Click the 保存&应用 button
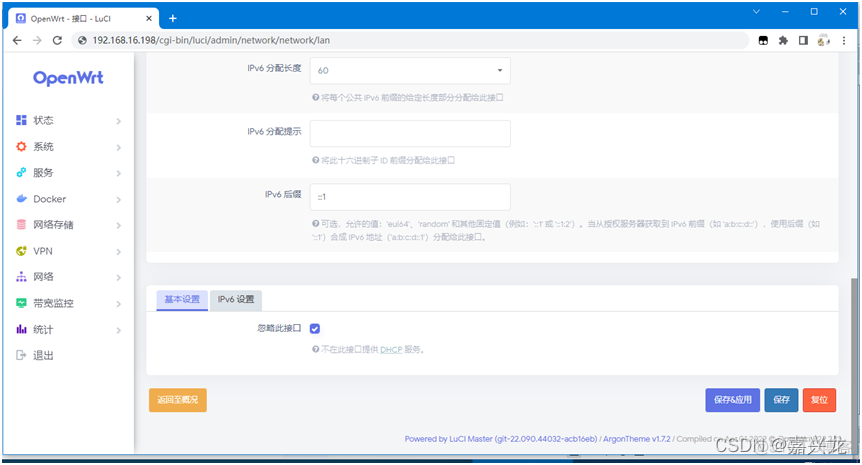 click(x=732, y=400)
